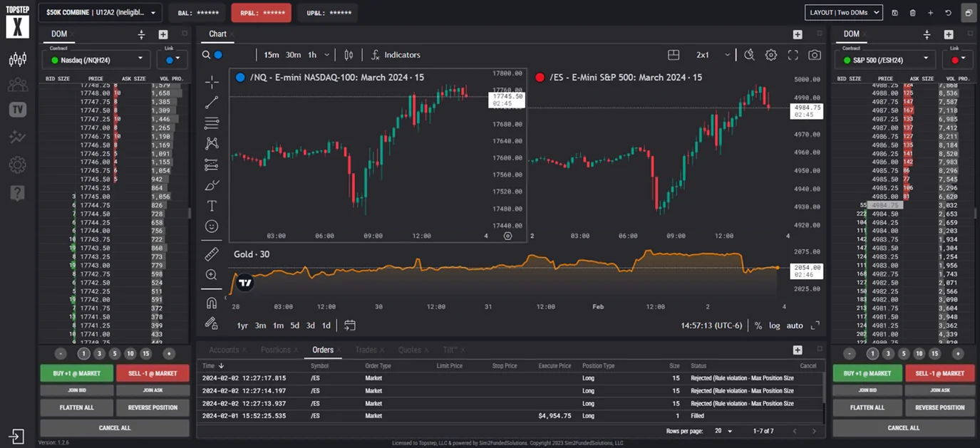This screenshot has width=980, height=448.
Task: Expand the layout Two DOMs selector
Action: pos(843,12)
